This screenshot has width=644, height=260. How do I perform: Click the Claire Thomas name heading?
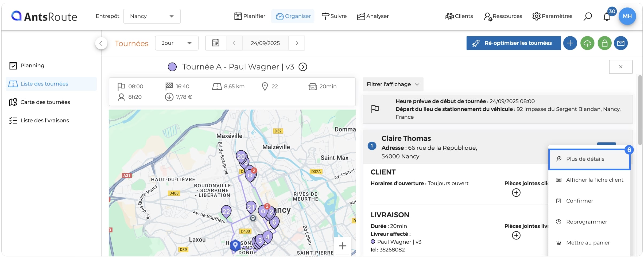click(x=406, y=138)
